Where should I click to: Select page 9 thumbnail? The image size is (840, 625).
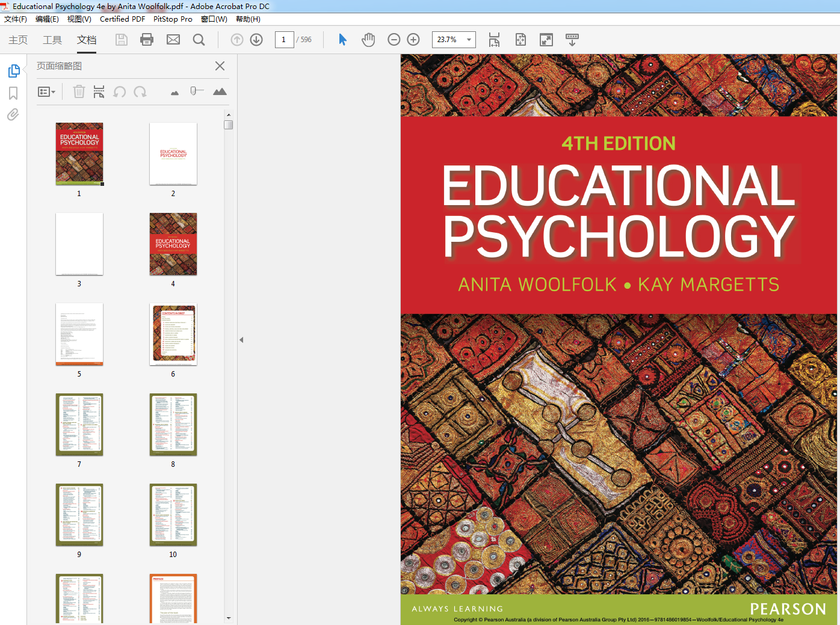pos(79,515)
